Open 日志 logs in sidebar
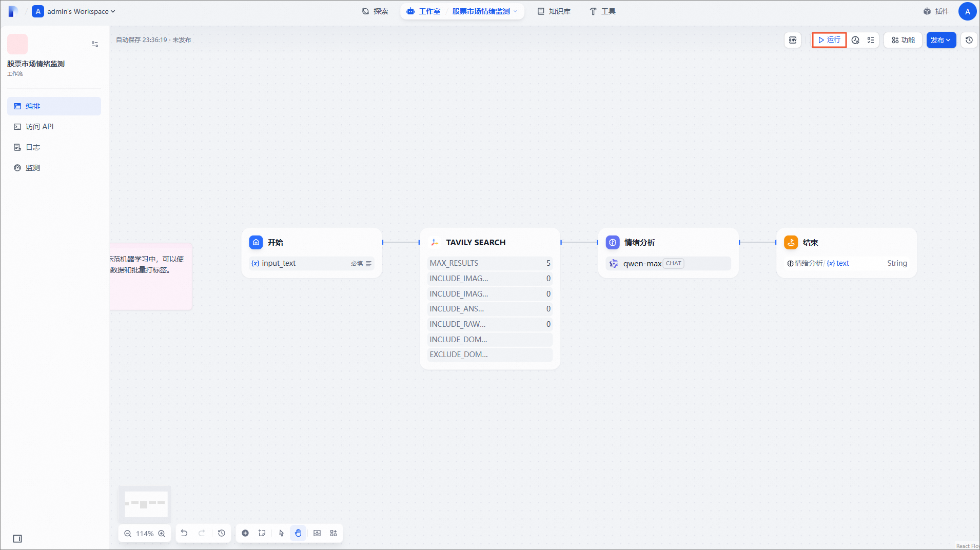980x550 pixels. pyautogui.click(x=54, y=147)
